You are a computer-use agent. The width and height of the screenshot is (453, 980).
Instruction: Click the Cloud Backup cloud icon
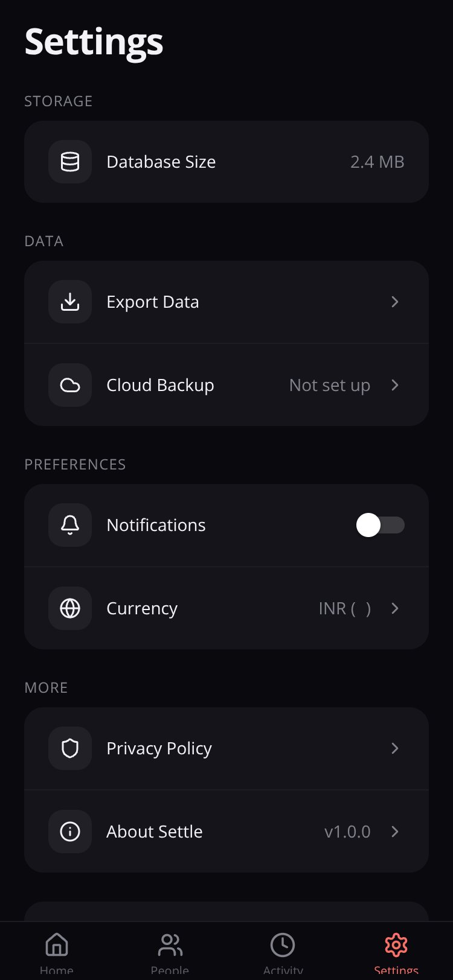click(70, 385)
